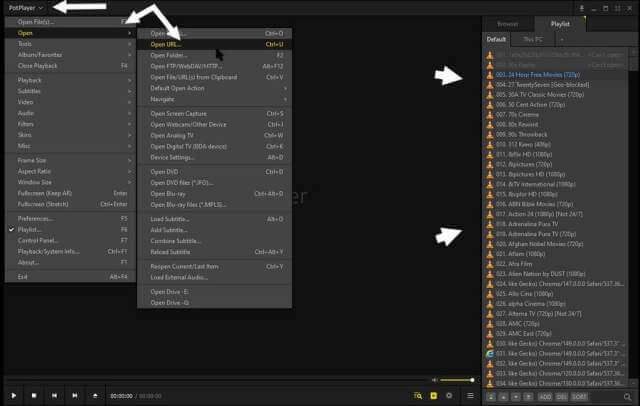Click the DEL button in playlist
The image size is (640, 406).
click(562, 397)
